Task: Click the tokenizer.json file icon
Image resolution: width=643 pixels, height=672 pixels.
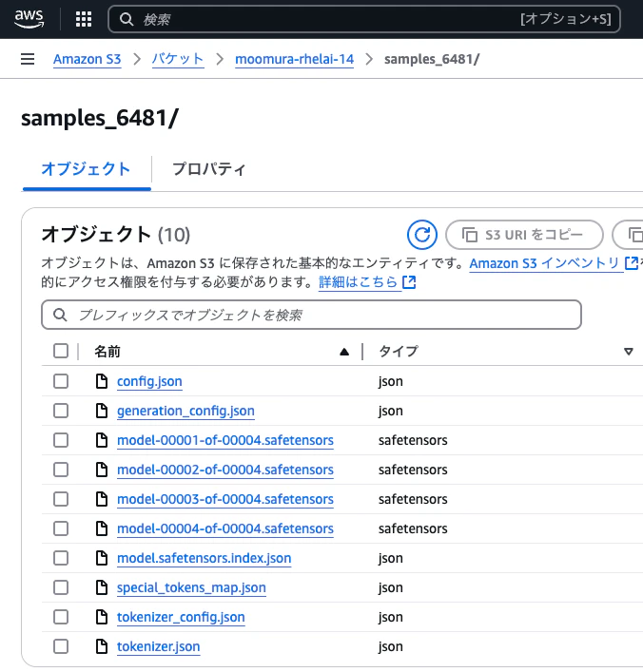Action: (102, 646)
